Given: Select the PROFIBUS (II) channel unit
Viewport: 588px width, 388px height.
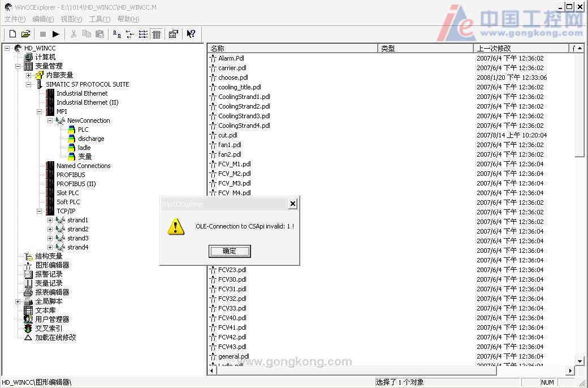Looking at the screenshot, I should pyautogui.click(x=76, y=184).
